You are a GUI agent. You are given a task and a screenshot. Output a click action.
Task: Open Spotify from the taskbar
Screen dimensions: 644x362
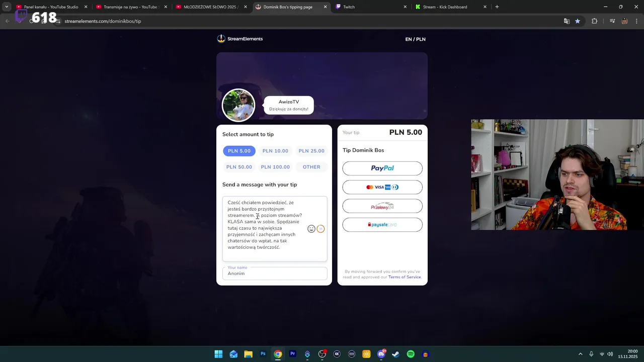411,354
